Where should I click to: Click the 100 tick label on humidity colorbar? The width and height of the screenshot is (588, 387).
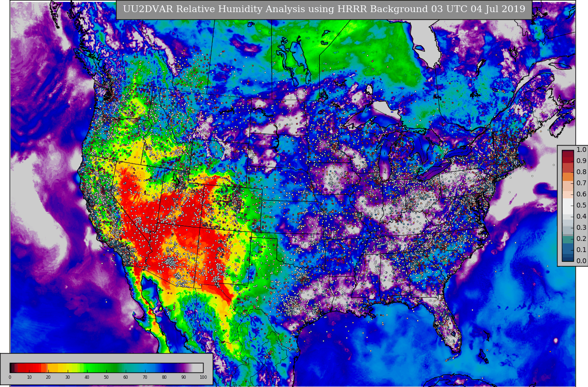tap(203, 377)
